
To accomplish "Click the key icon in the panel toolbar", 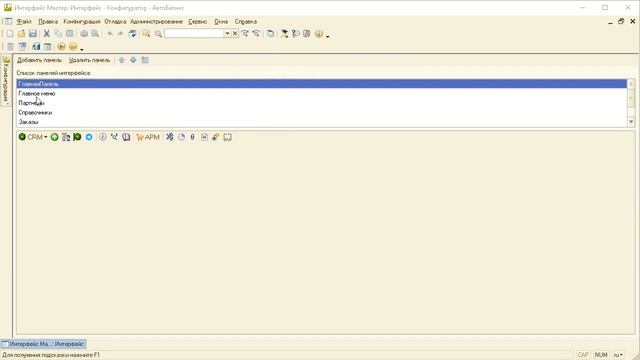I will coord(216,137).
